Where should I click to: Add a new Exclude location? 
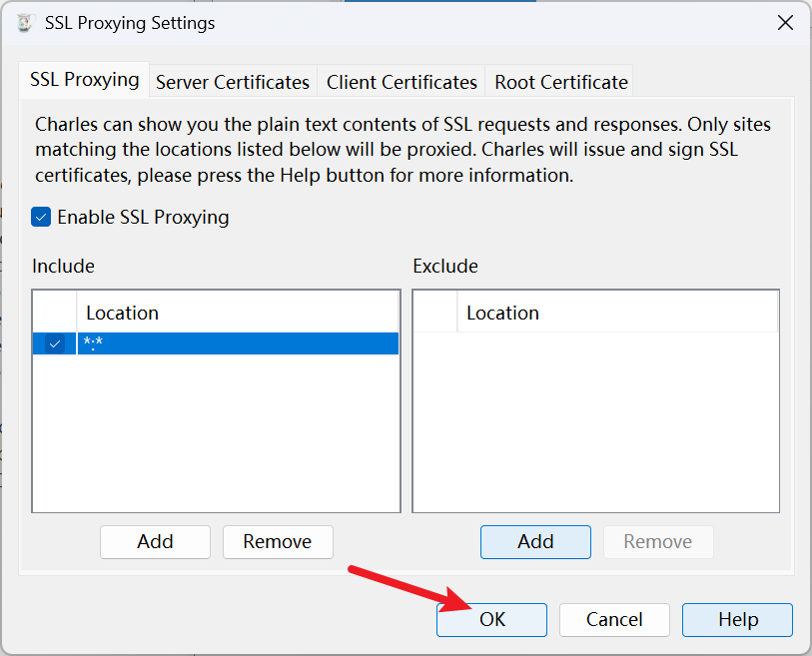point(535,541)
